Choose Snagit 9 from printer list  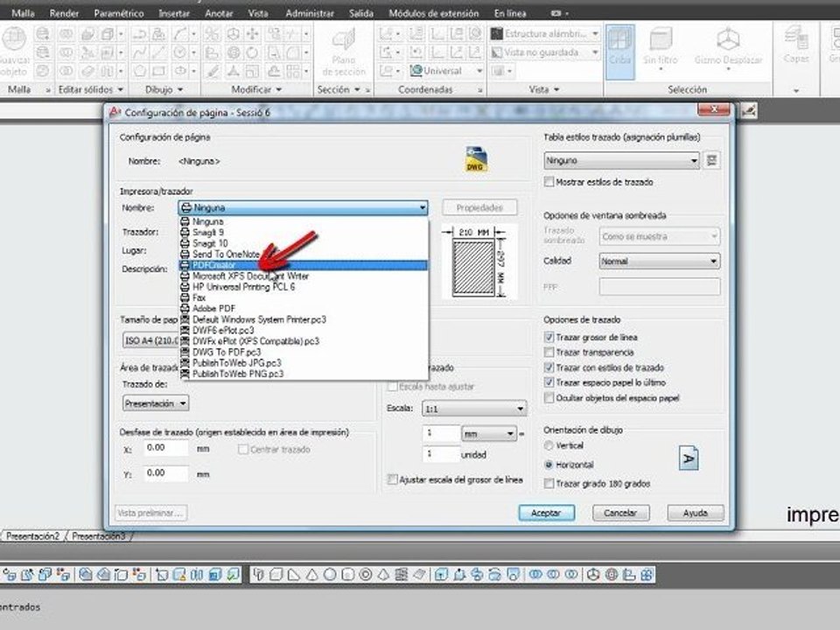[x=304, y=233]
